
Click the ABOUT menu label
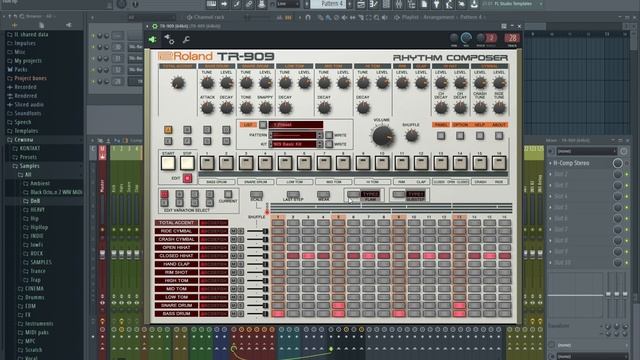[499, 124]
